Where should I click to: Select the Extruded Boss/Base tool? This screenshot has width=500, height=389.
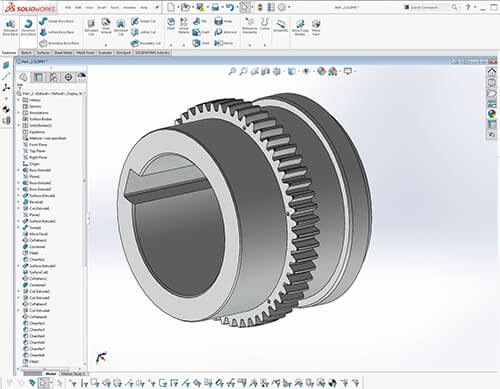click(10, 27)
